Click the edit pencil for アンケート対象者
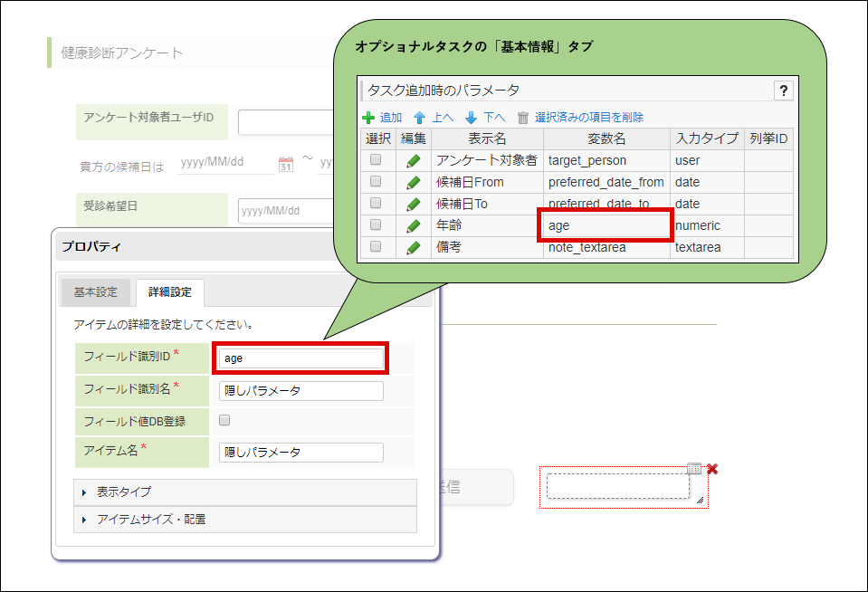Screen dimensions: 868x592 pos(413,160)
